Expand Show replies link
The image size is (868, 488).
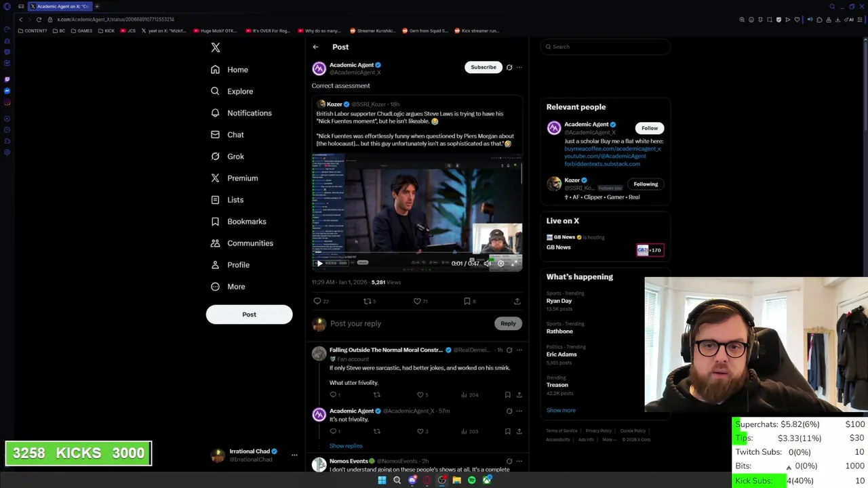pos(346,446)
